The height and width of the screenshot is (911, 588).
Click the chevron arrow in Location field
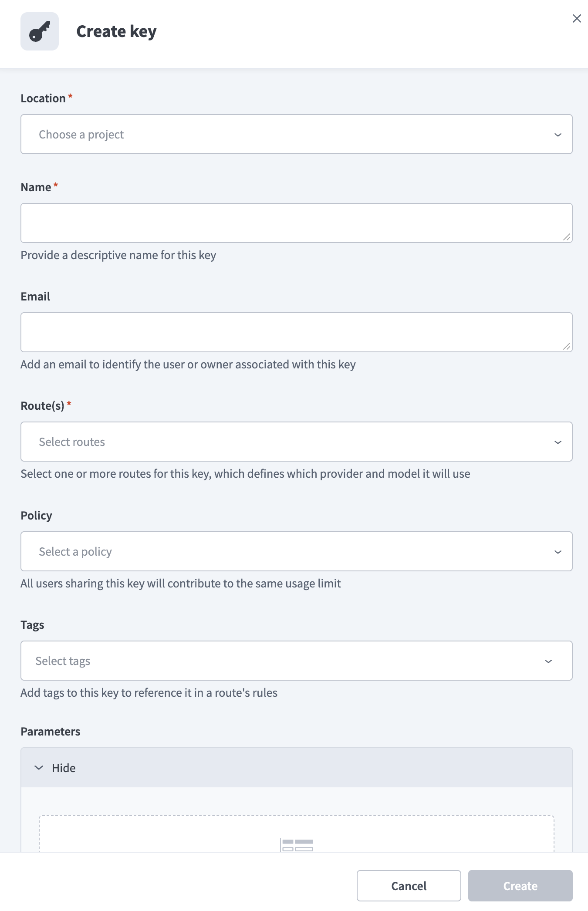coord(558,135)
